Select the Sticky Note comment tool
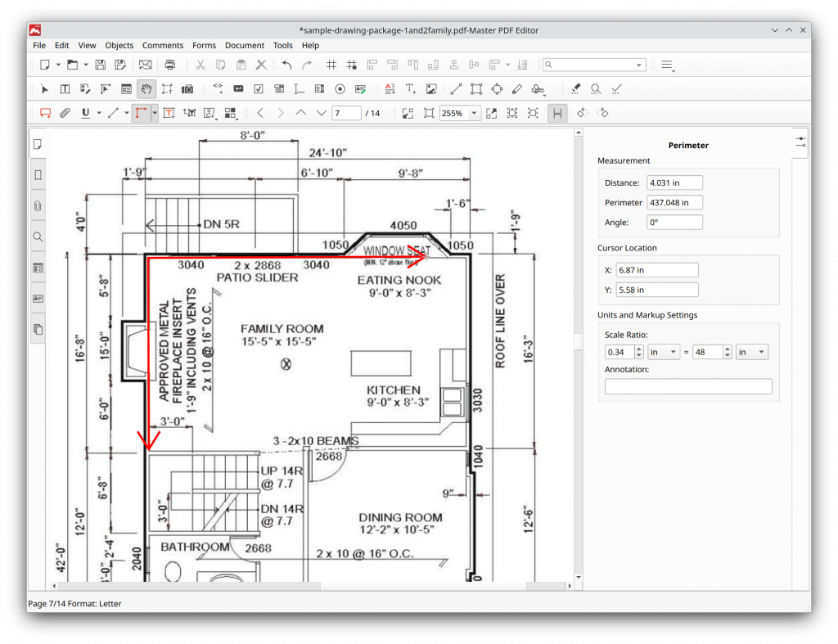Viewport: 838px width, 644px height. tap(45, 113)
